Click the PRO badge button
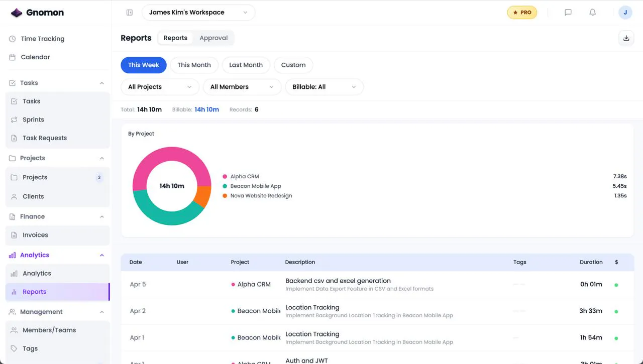This screenshot has height=364, width=643. 522,13
